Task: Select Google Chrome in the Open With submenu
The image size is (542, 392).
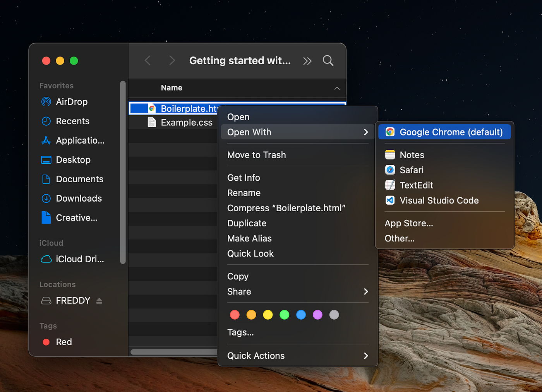Action: click(444, 132)
